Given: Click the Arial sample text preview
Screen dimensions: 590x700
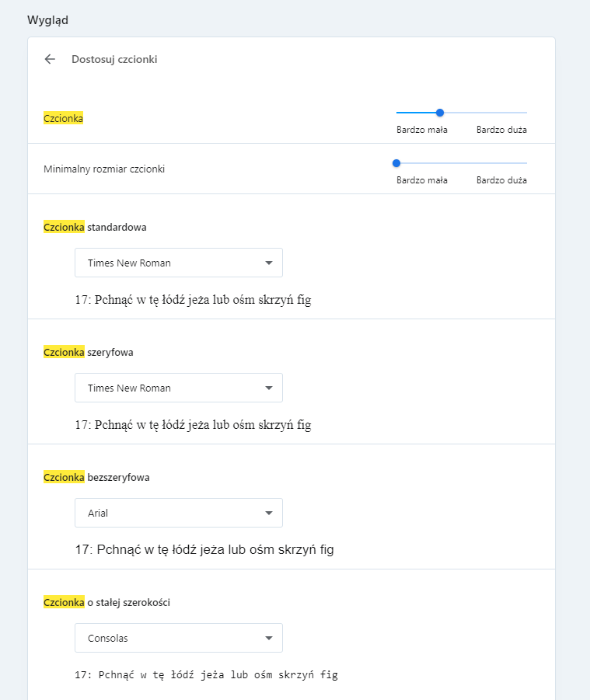Looking at the screenshot, I should [204, 549].
